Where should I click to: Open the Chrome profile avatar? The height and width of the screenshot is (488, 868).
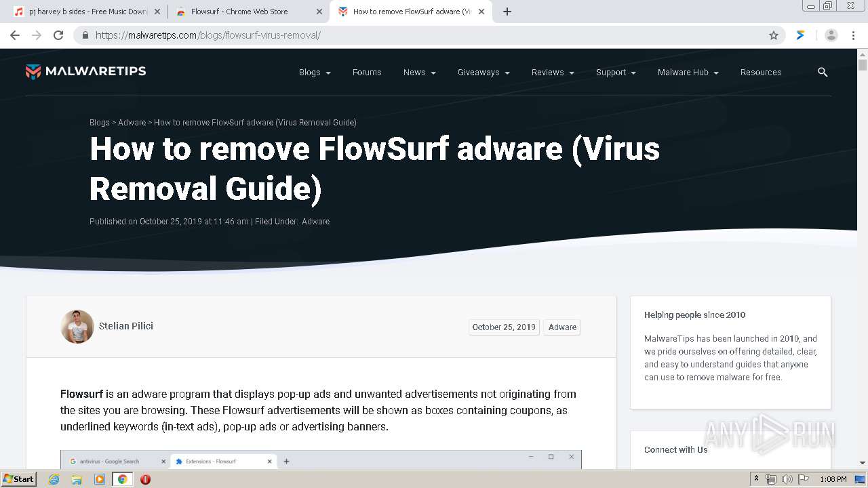(831, 35)
